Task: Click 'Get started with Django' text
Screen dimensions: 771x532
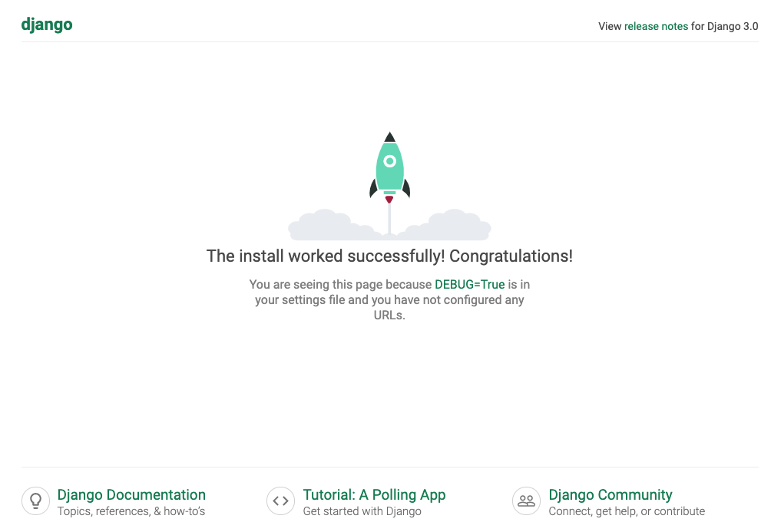Action: tap(362, 511)
